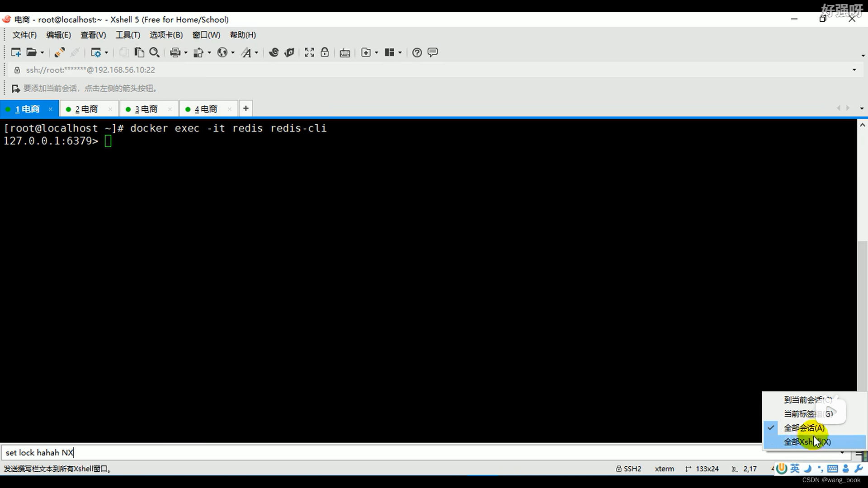Click the Encoding globe icon
Viewport: 868px width, 488px height.
[x=222, y=52]
